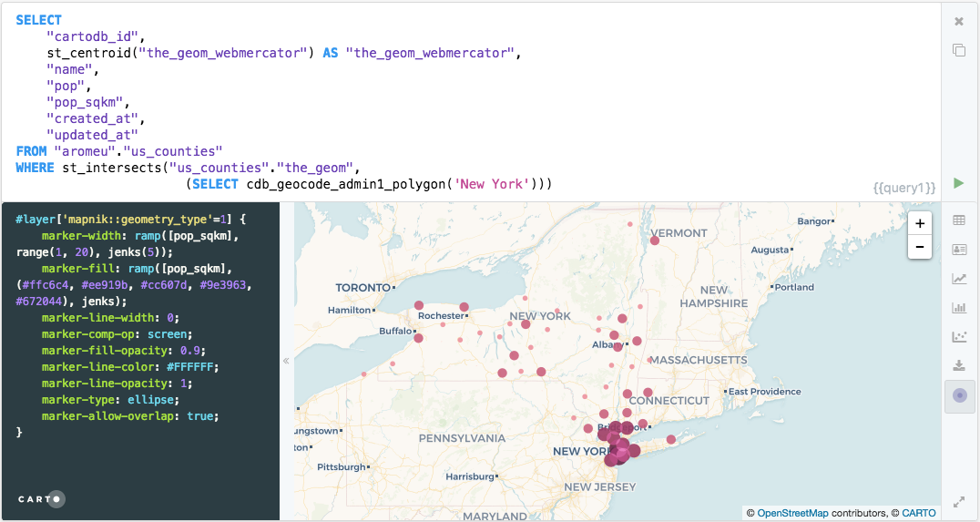Select the scatter plot widget icon
The image size is (980, 522).
(x=959, y=337)
